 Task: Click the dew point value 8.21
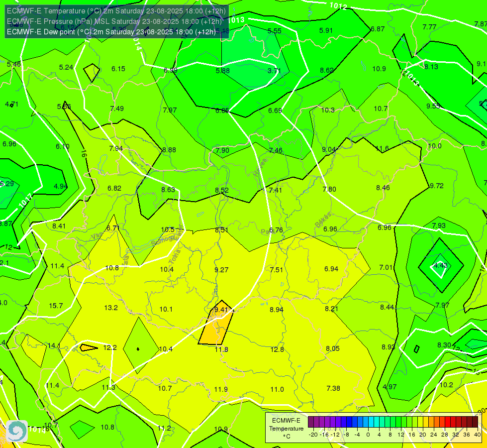[x=331, y=309]
